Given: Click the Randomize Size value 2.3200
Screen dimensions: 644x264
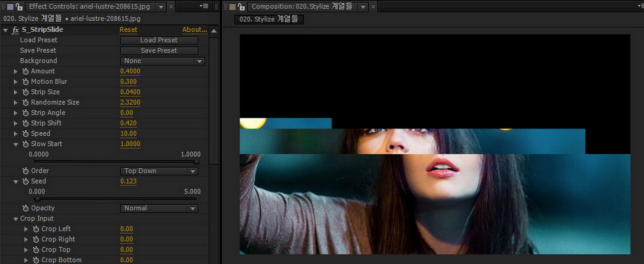Looking at the screenshot, I should tap(130, 102).
